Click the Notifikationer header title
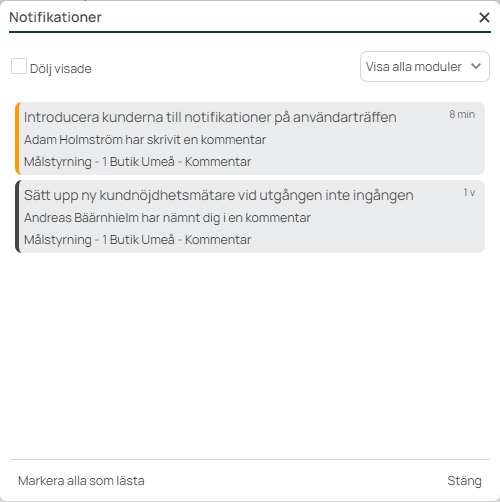 55,17
